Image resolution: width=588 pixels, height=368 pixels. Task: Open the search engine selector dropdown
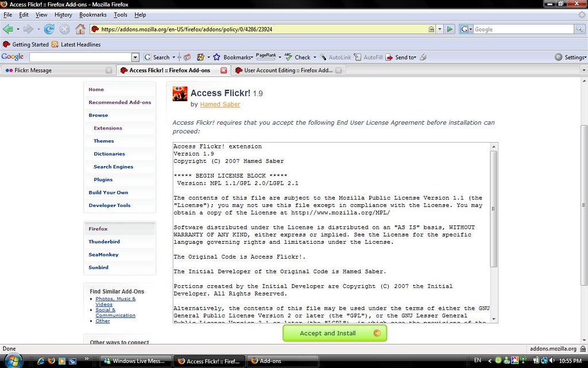point(466,29)
